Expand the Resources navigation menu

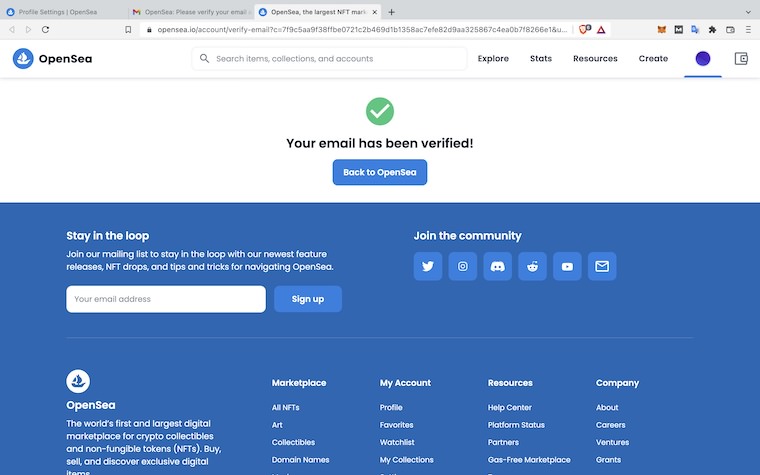click(595, 59)
